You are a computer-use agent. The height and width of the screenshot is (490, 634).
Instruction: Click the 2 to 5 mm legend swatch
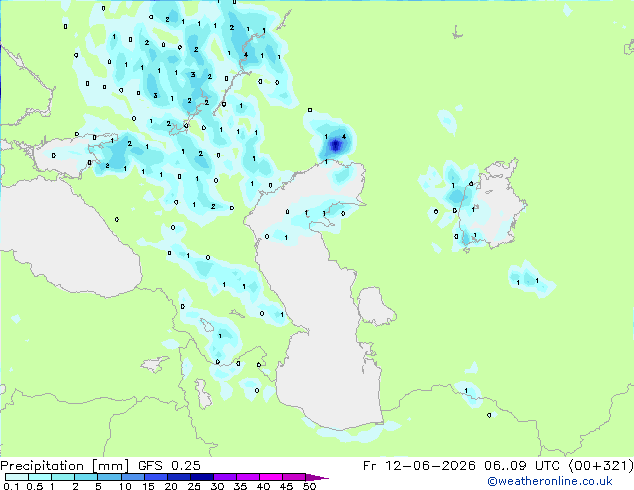coord(86,477)
